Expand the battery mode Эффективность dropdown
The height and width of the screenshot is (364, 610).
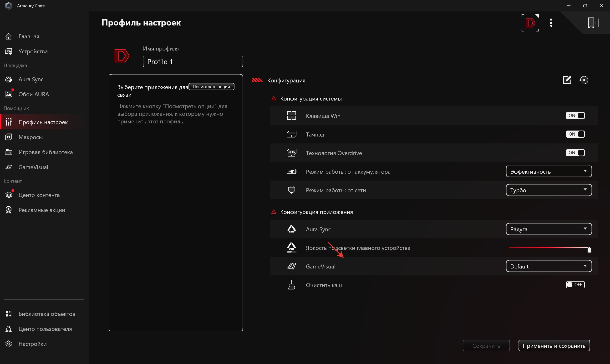(x=549, y=172)
